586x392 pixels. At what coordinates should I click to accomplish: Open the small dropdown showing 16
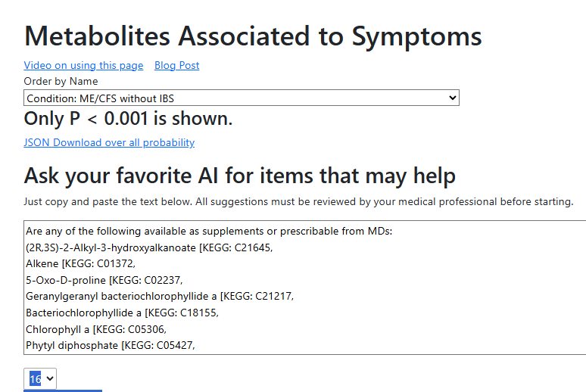(x=39, y=378)
